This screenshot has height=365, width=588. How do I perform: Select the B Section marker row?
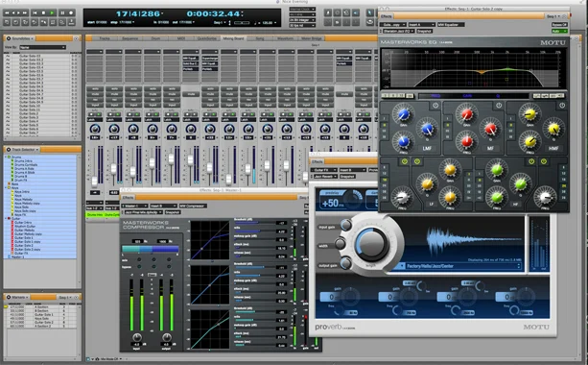(x=41, y=310)
